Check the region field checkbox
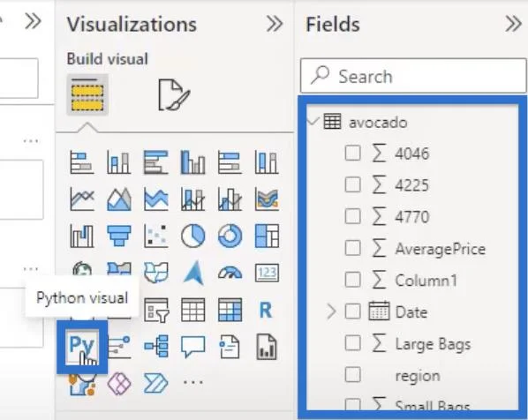 tap(352, 375)
